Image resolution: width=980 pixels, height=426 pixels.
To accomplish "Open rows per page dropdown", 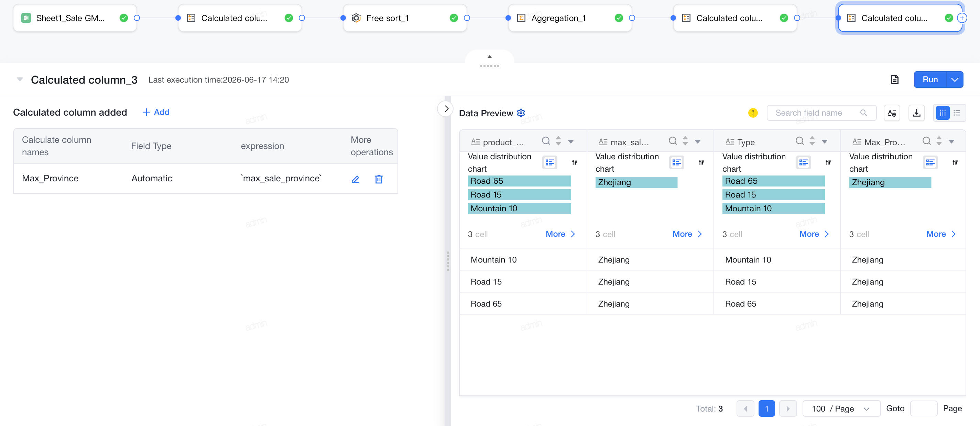I will click(x=841, y=408).
